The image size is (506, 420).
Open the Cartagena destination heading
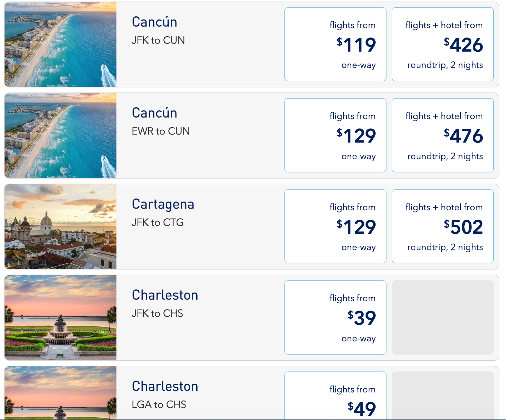[163, 203]
